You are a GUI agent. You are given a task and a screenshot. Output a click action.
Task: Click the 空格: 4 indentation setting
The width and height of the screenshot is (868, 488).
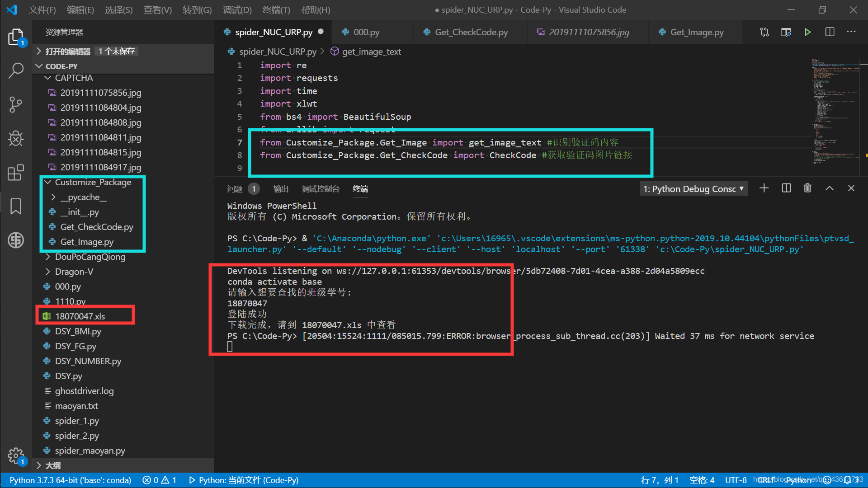702,480
